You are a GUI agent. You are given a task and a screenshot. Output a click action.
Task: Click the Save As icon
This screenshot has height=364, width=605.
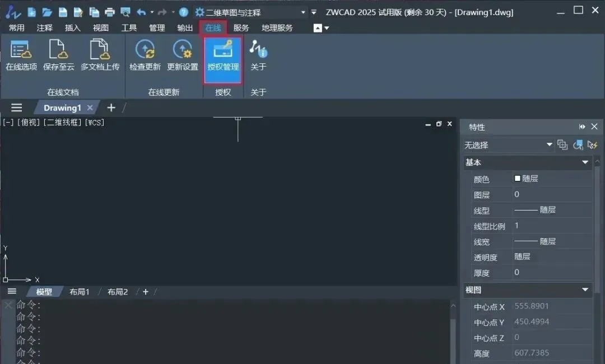tap(78, 12)
